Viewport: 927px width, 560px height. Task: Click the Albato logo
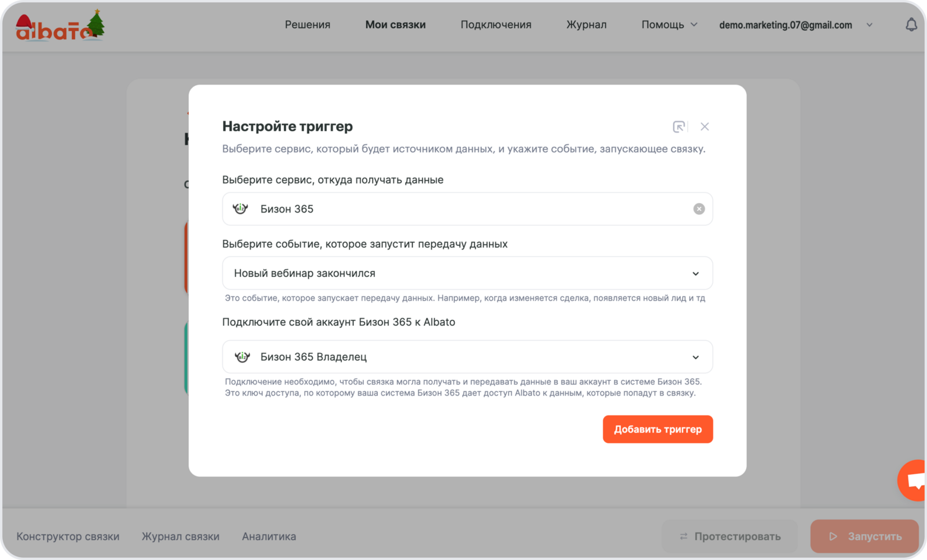pyautogui.click(x=60, y=27)
